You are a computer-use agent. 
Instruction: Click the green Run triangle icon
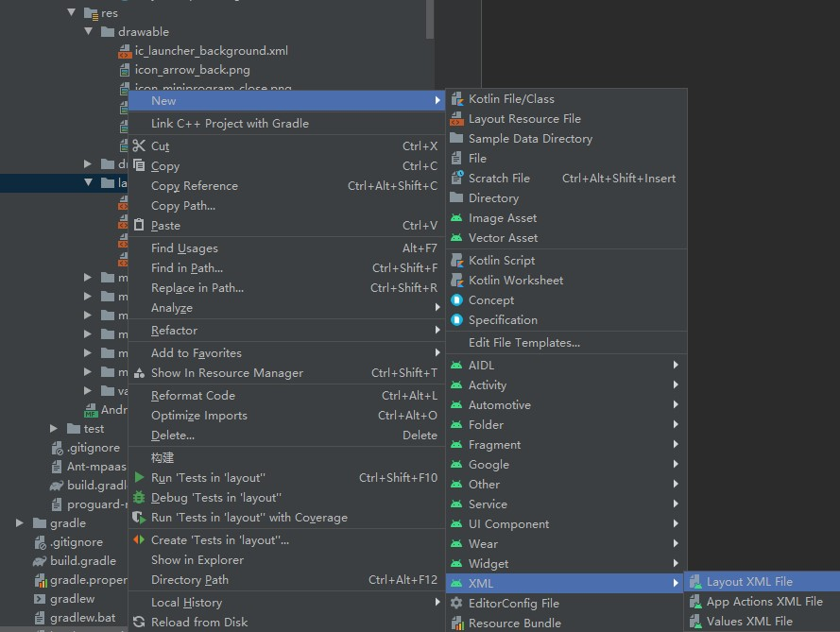(x=139, y=477)
